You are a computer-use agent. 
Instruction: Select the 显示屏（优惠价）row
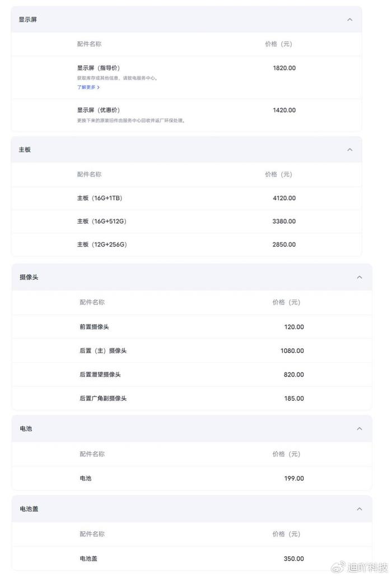(x=186, y=115)
